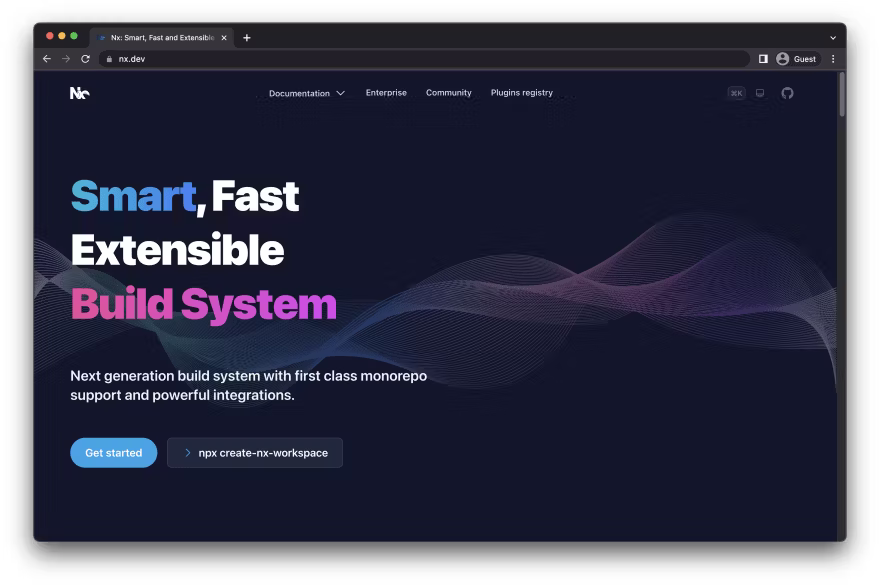Image resolution: width=880 pixels, height=586 pixels.
Task: Click the Next generation build system description
Action: click(249, 386)
